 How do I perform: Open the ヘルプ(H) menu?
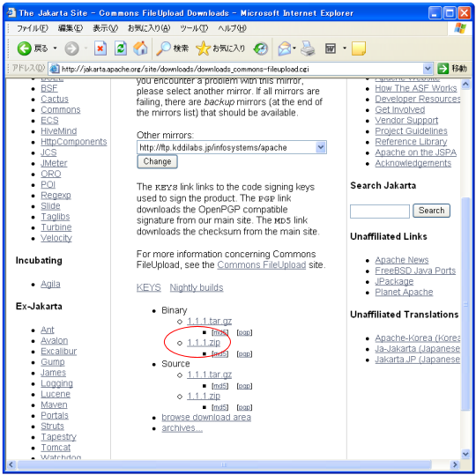click(232, 28)
